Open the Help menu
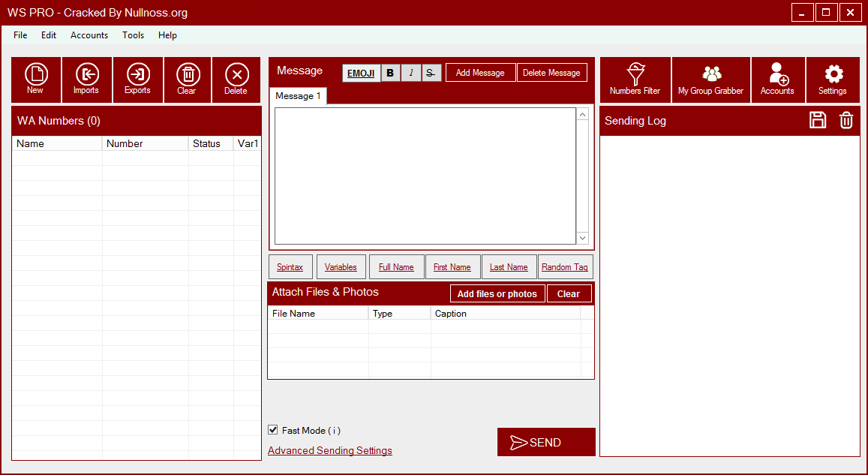 (168, 35)
